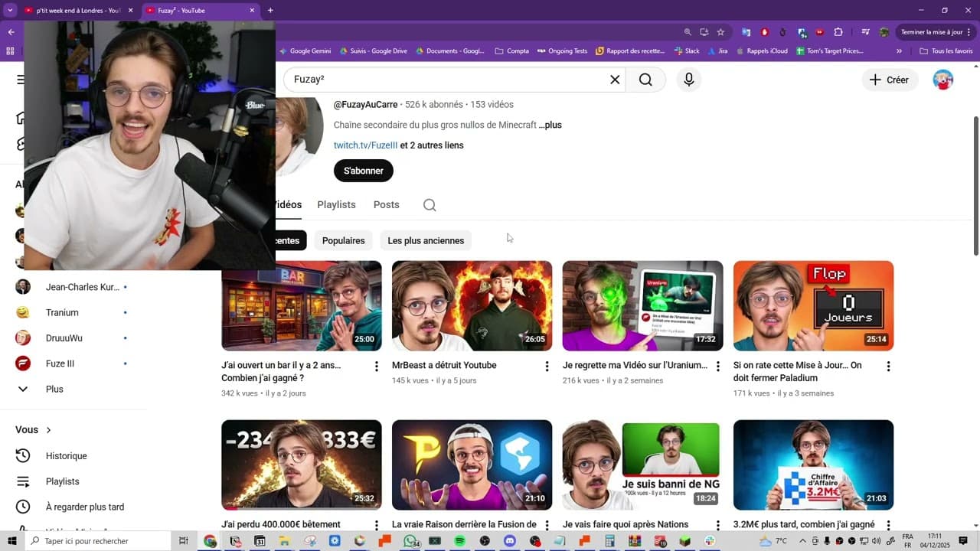Open the channel search magnifier icon
This screenshot has width=980, height=551.
430,205
